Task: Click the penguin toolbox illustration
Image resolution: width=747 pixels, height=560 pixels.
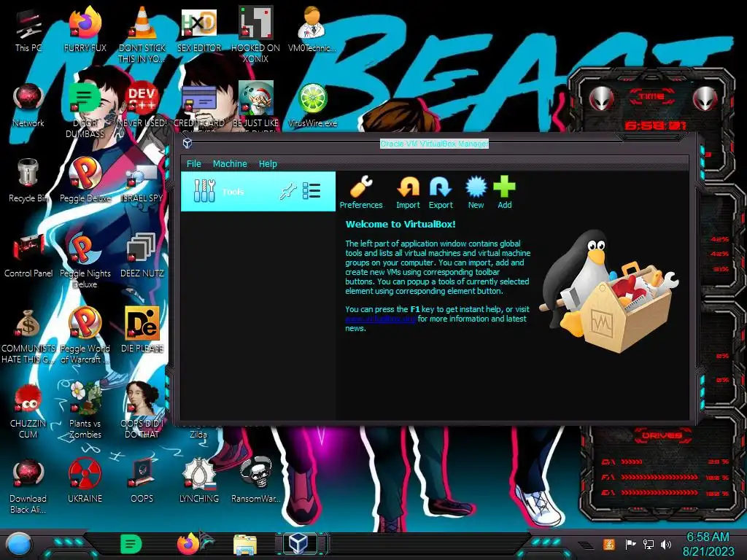Action: pos(608,292)
